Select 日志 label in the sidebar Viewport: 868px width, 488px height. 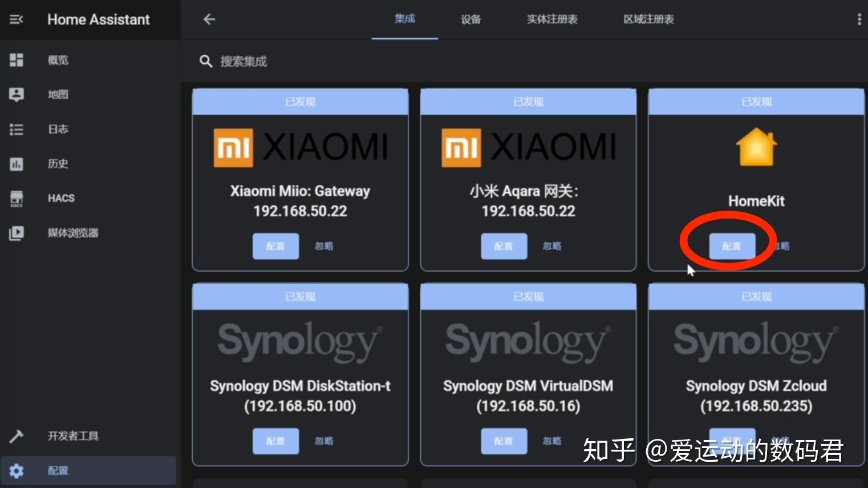(x=58, y=130)
